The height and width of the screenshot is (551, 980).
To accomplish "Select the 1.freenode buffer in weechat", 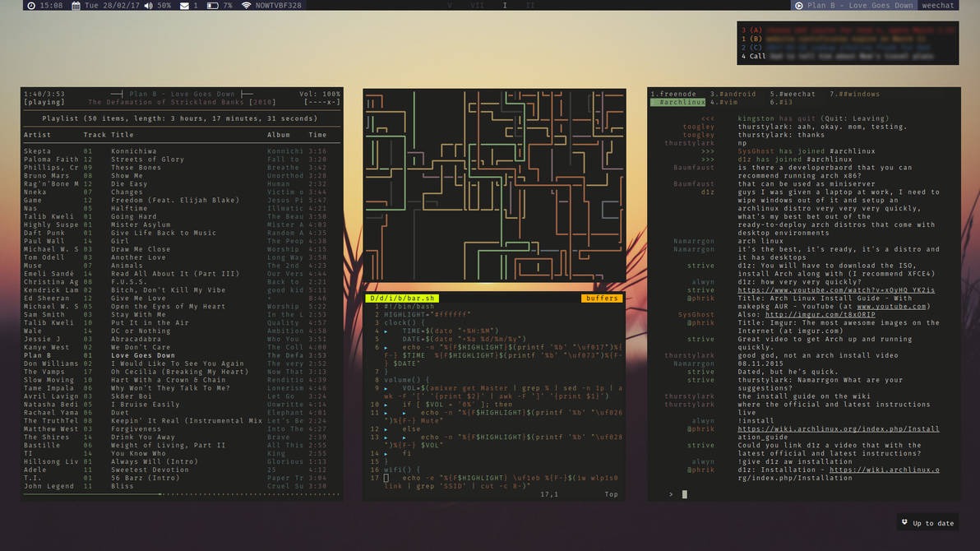I will click(x=673, y=94).
